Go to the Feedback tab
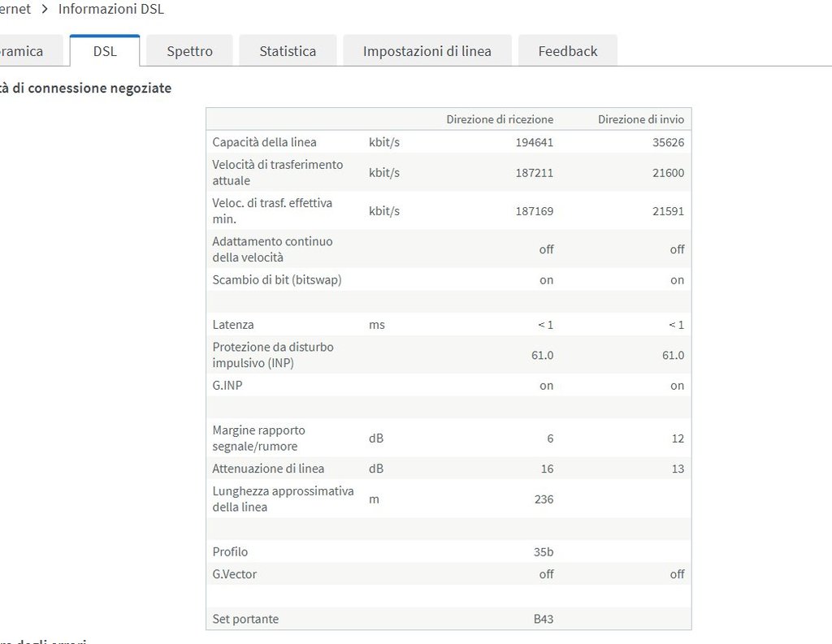The image size is (832, 644). coord(567,51)
